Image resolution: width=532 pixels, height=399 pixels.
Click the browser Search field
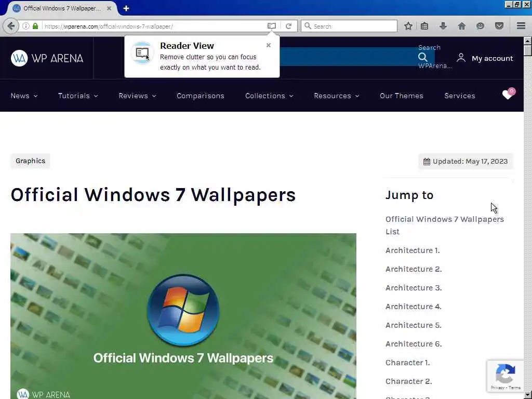349,26
